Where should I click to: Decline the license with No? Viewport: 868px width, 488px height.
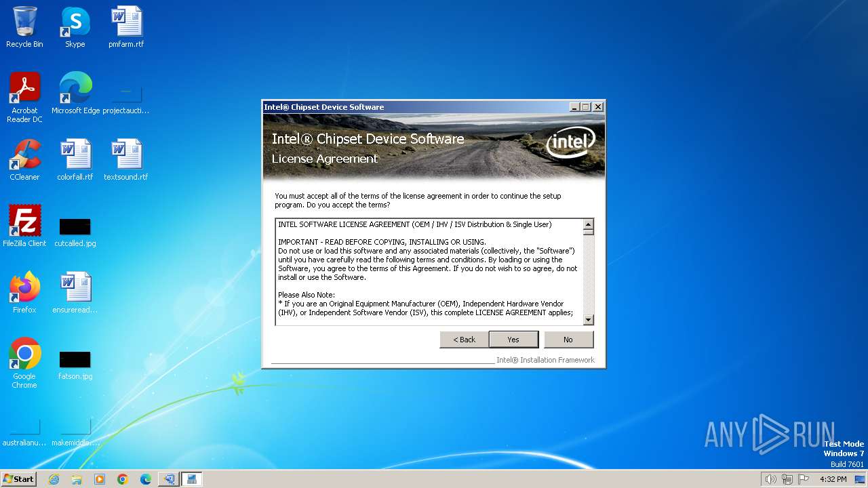(x=568, y=340)
